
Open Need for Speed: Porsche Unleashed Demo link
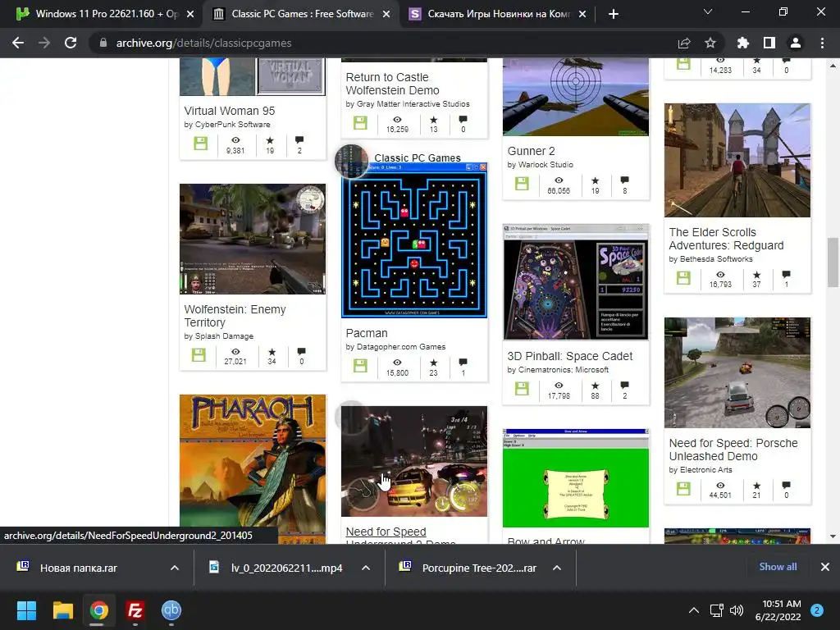coord(733,450)
